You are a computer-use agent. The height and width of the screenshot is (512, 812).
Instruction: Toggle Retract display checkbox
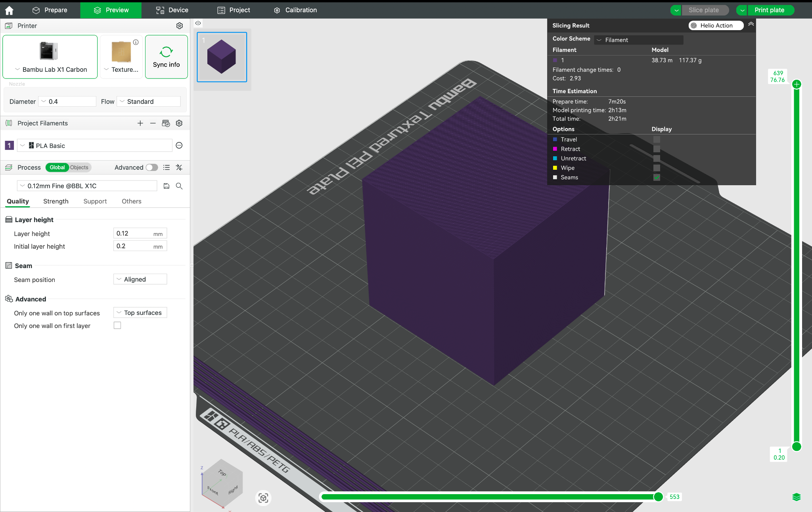click(x=657, y=149)
